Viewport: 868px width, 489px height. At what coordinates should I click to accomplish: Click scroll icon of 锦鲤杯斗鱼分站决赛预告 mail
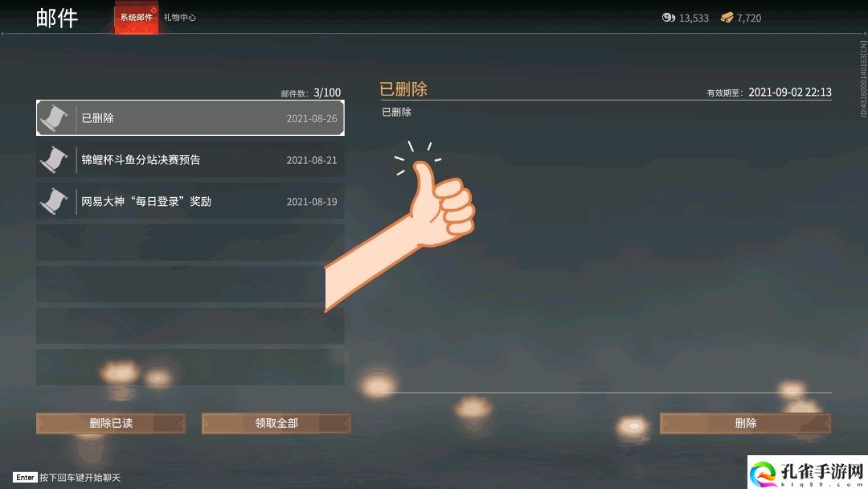(55, 159)
